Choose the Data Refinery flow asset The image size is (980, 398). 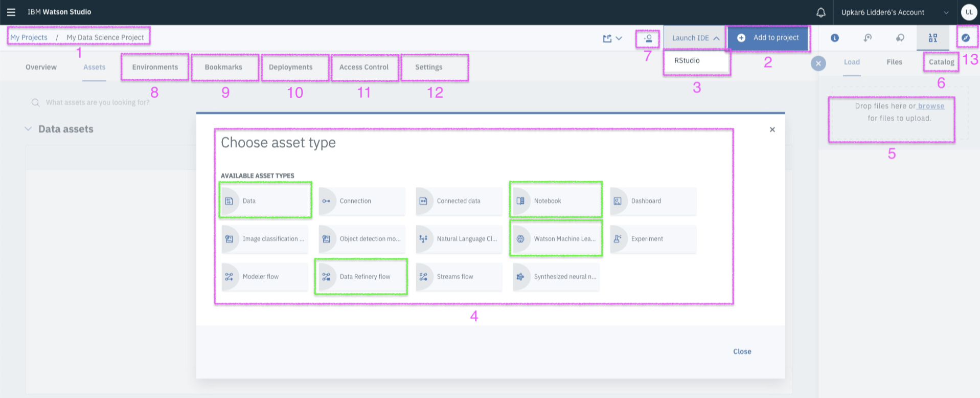click(362, 277)
